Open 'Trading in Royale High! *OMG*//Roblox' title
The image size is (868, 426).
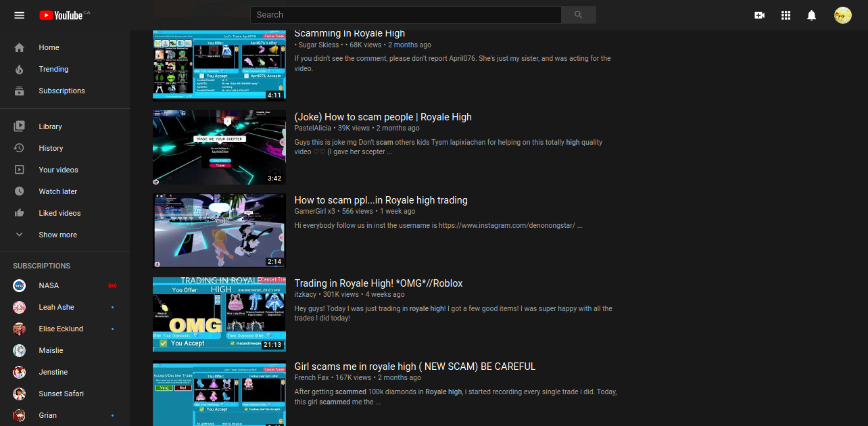(379, 283)
